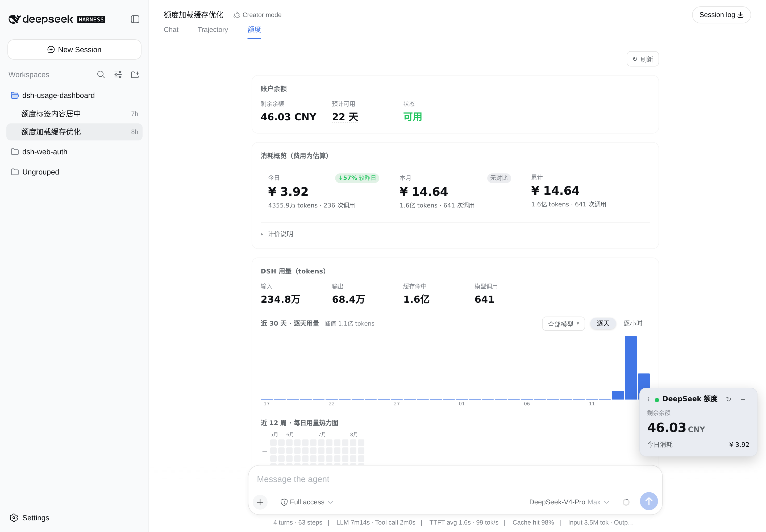Click the HARNESS badge label

[91, 19]
